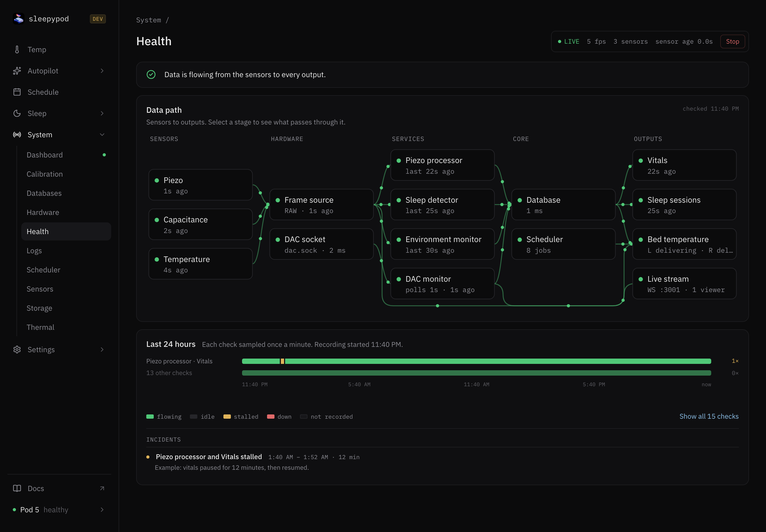Click the System broadcast icon
The image size is (766, 532).
point(17,135)
